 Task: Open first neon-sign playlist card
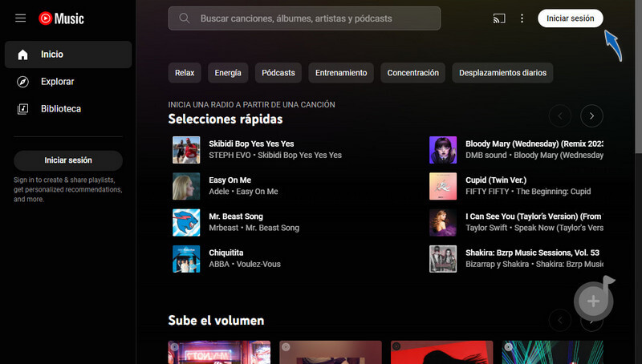click(x=219, y=352)
